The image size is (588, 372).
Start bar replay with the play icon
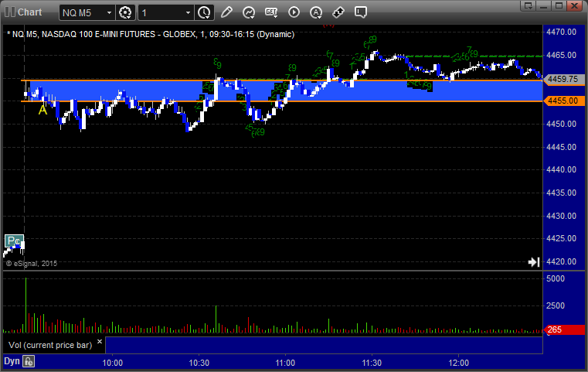294,12
